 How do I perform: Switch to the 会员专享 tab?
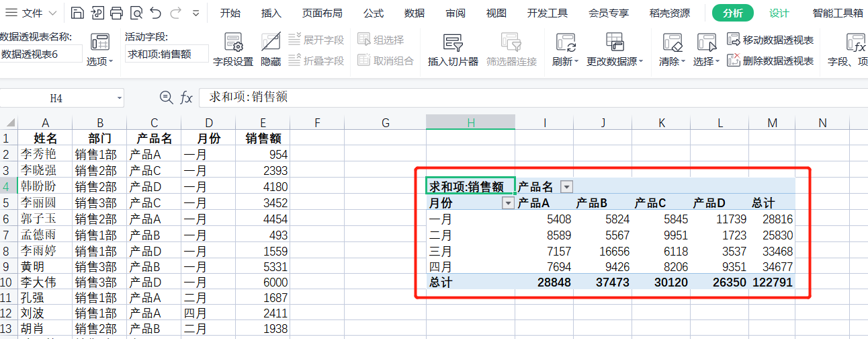[609, 13]
